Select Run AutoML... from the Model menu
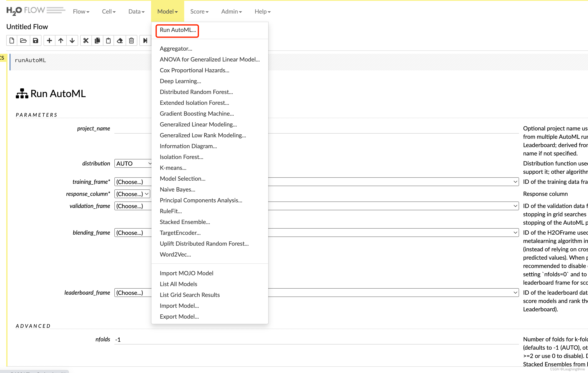This screenshot has width=588, height=373. (x=178, y=30)
